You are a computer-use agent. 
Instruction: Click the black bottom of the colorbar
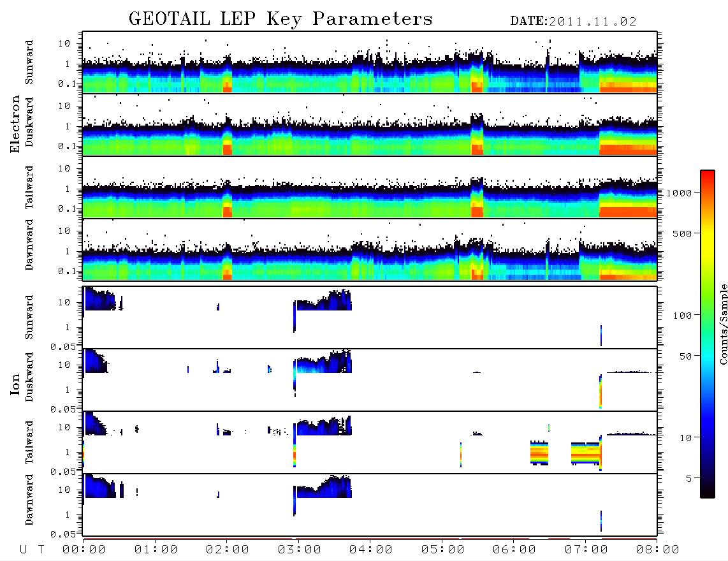click(x=708, y=492)
